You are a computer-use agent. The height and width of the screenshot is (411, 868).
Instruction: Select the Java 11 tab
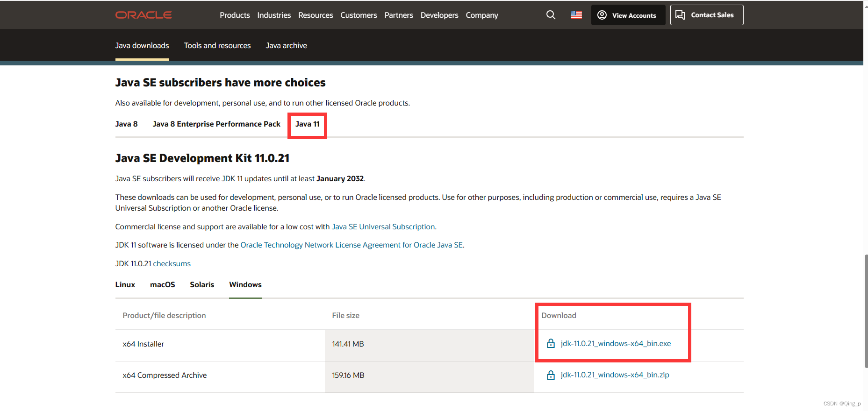click(x=308, y=124)
